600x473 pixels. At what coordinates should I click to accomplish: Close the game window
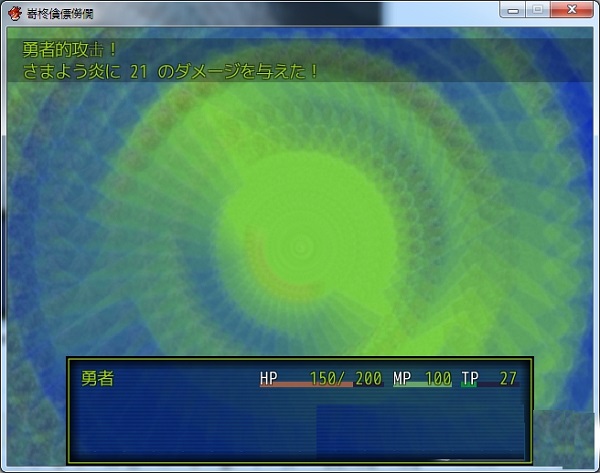572,10
